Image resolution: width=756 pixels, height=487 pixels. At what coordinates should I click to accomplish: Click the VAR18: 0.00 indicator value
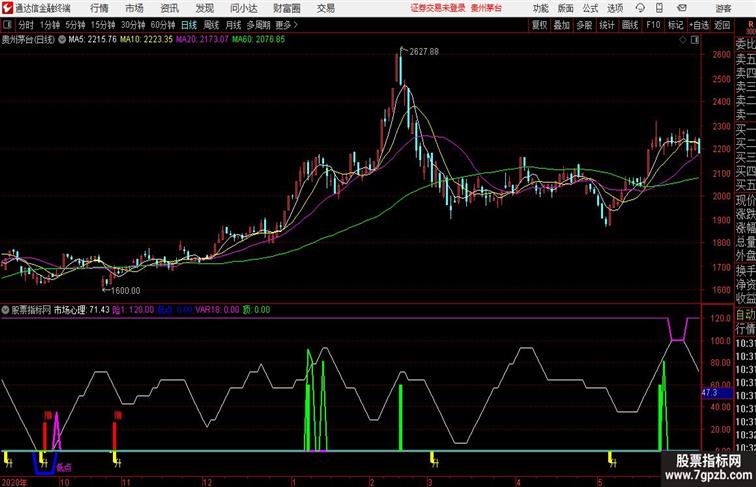217,310
